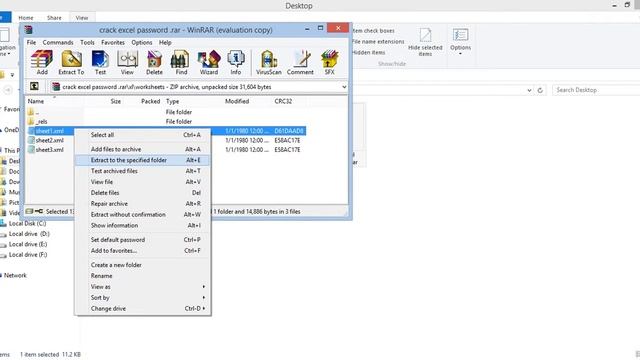Click the _rels folder icon

point(31,121)
